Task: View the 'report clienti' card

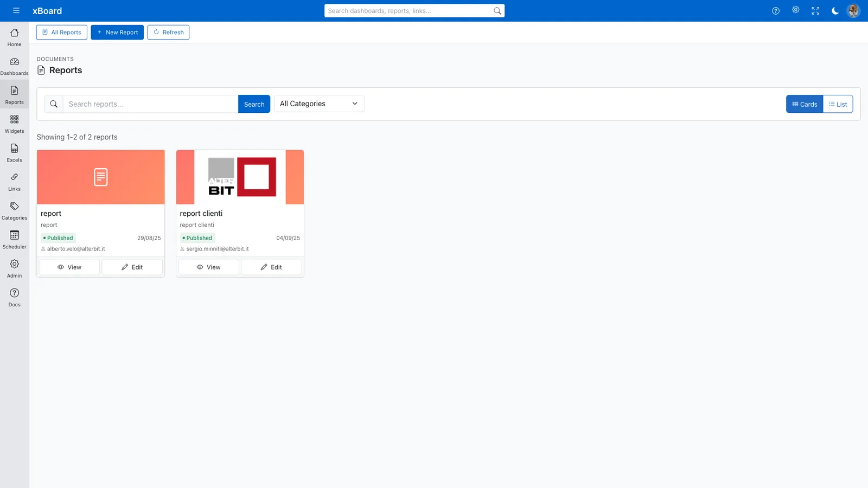Action: click(208, 267)
